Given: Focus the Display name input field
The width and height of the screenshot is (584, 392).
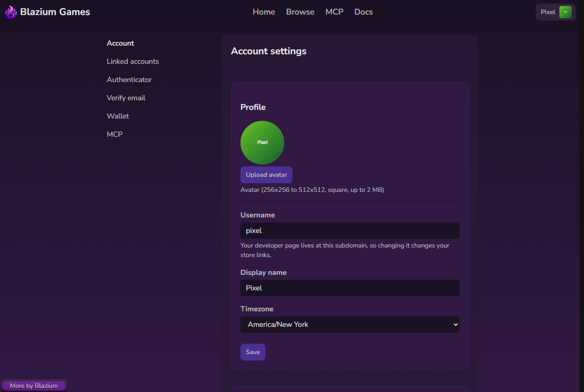Looking at the screenshot, I should pyautogui.click(x=350, y=288).
